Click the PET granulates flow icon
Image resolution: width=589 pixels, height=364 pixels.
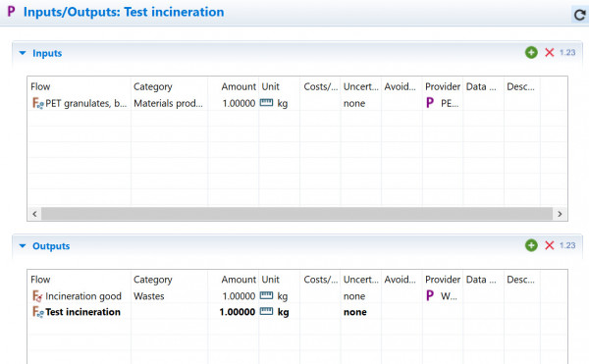(38, 103)
